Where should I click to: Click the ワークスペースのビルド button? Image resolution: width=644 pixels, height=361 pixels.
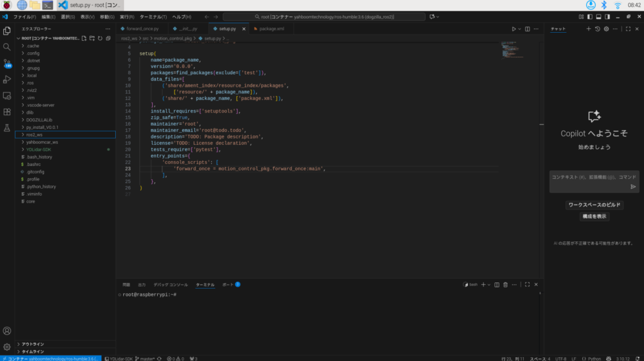pyautogui.click(x=594, y=205)
